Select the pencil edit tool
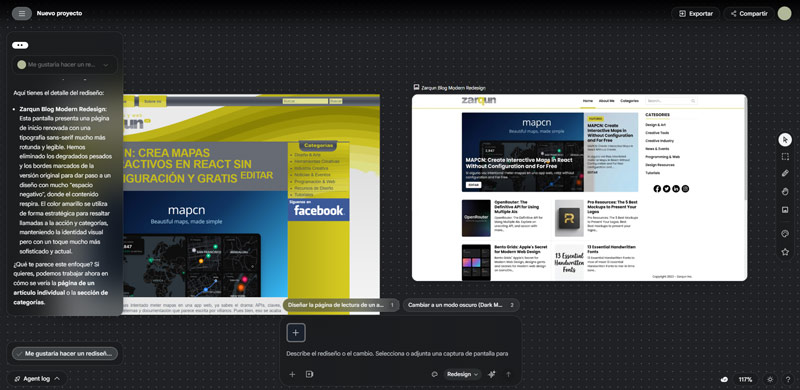The image size is (800, 390). pos(785,174)
